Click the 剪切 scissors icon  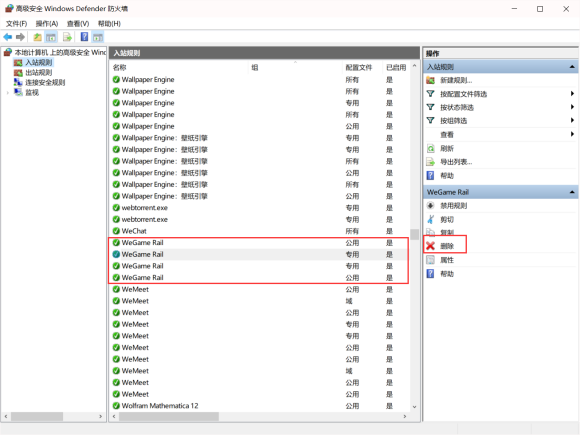430,219
